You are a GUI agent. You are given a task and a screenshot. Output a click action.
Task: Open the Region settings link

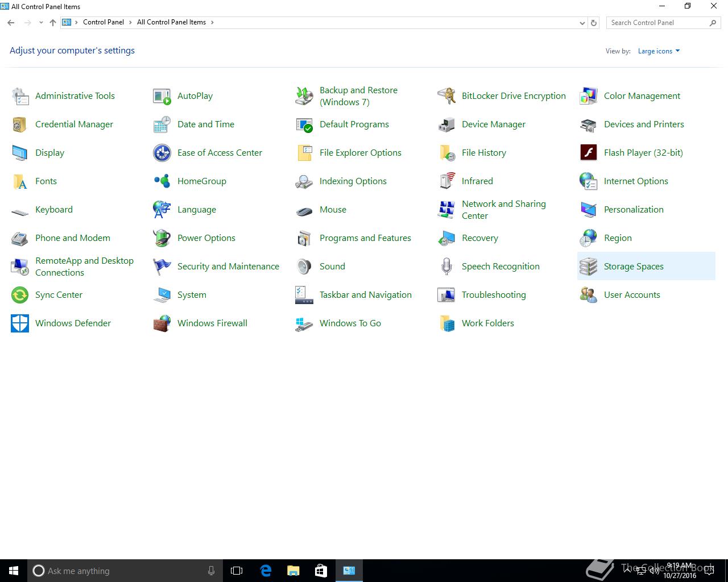tap(618, 238)
